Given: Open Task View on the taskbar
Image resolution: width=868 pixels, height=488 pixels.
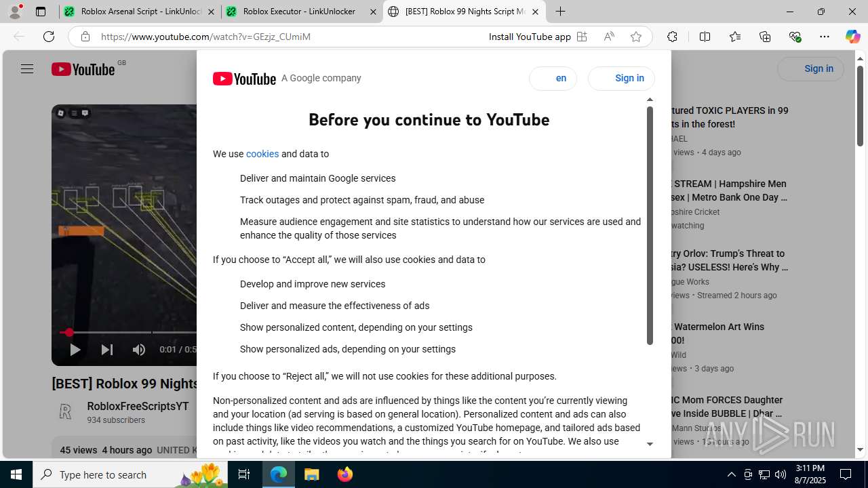Looking at the screenshot, I should (244, 474).
